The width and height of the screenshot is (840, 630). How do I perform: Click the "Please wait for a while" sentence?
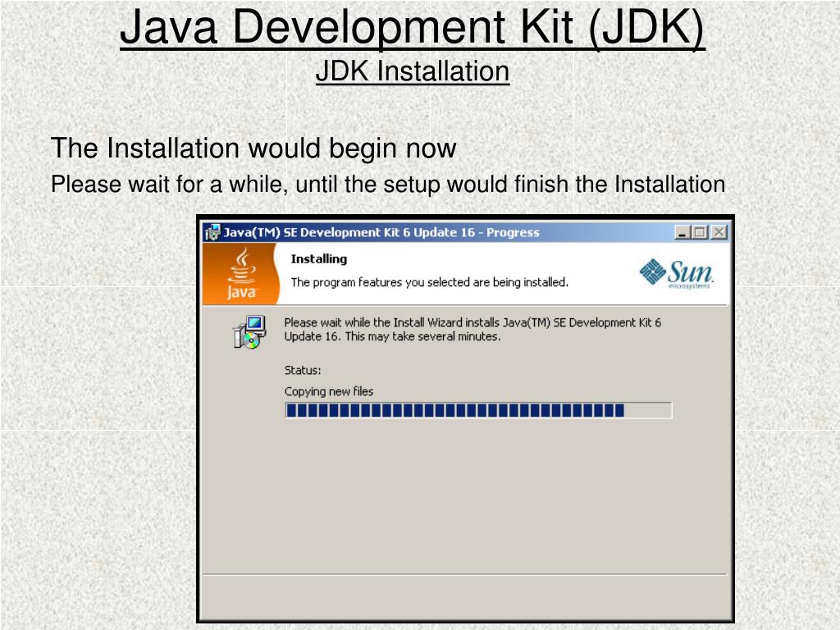[388, 185]
